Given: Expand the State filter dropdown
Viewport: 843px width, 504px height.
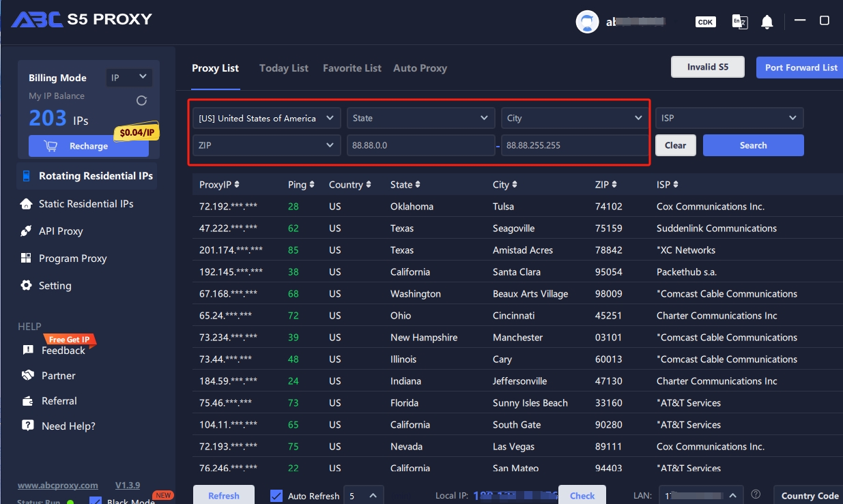Looking at the screenshot, I should pyautogui.click(x=420, y=118).
